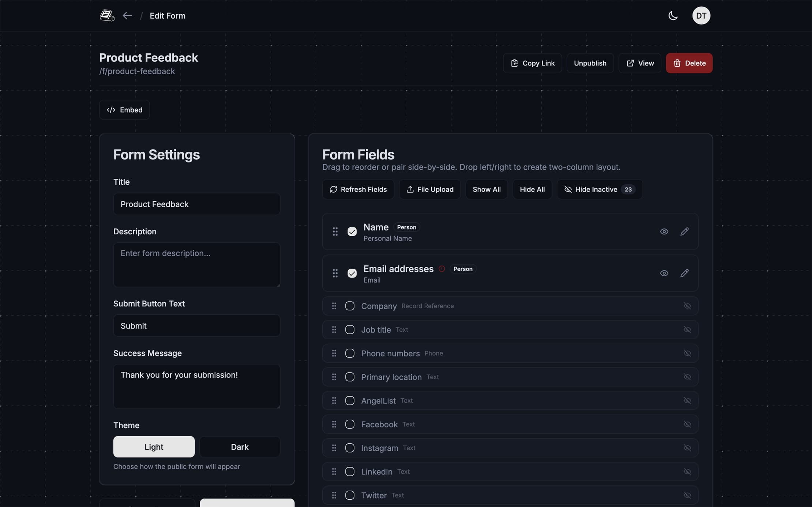The width and height of the screenshot is (812, 507).
Task: Edit the Name field with pencil icon
Action: point(684,232)
